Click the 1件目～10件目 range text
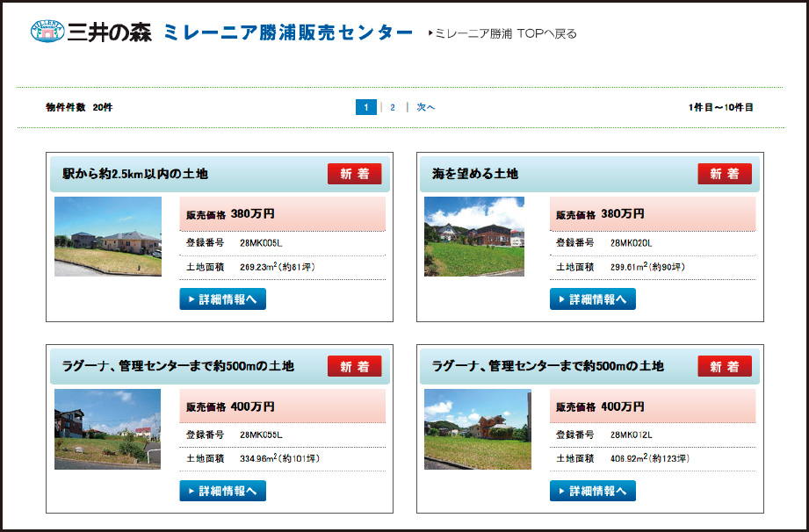 [721, 107]
